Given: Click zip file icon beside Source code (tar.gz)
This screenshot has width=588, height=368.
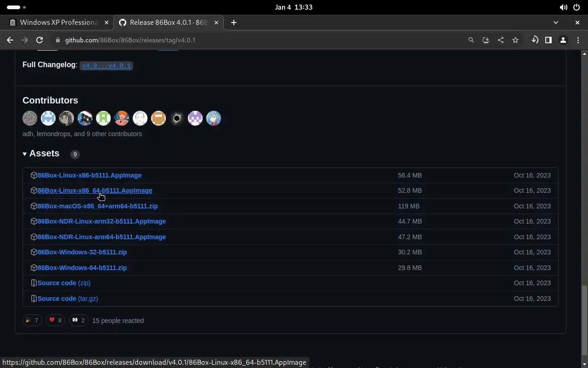Looking at the screenshot, I should coord(34,299).
